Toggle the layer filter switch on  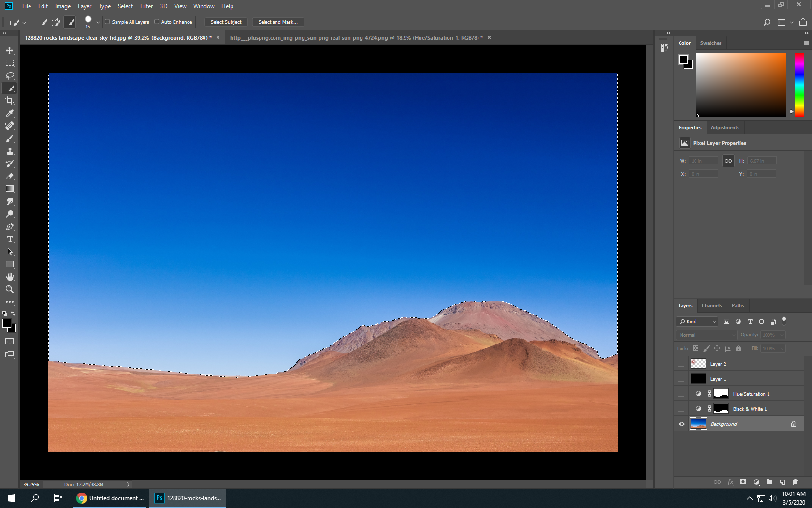click(784, 321)
